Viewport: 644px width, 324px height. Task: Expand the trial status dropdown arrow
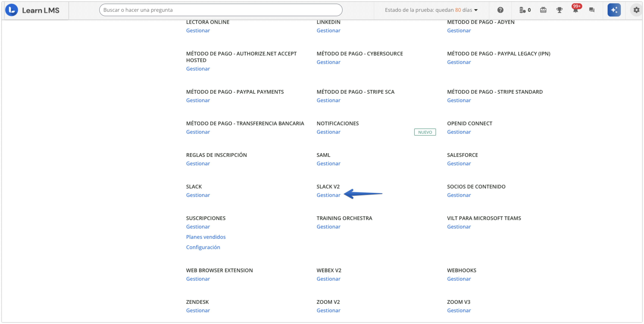pyautogui.click(x=476, y=10)
